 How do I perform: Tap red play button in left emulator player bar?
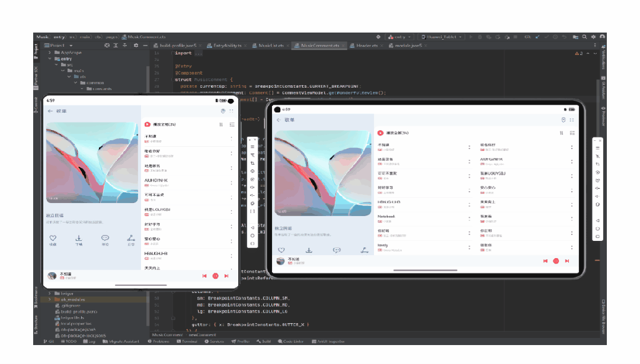click(x=216, y=276)
